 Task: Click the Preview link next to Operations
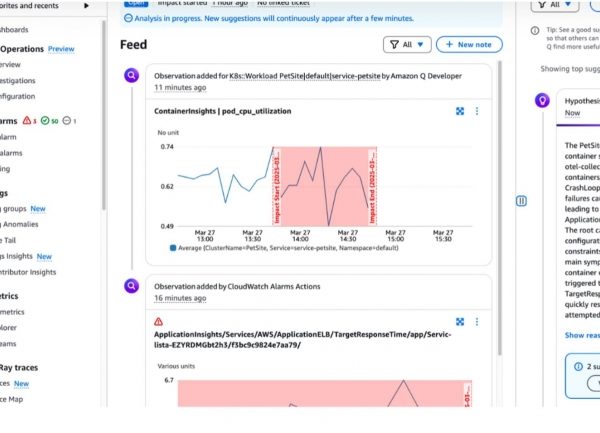(x=61, y=48)
